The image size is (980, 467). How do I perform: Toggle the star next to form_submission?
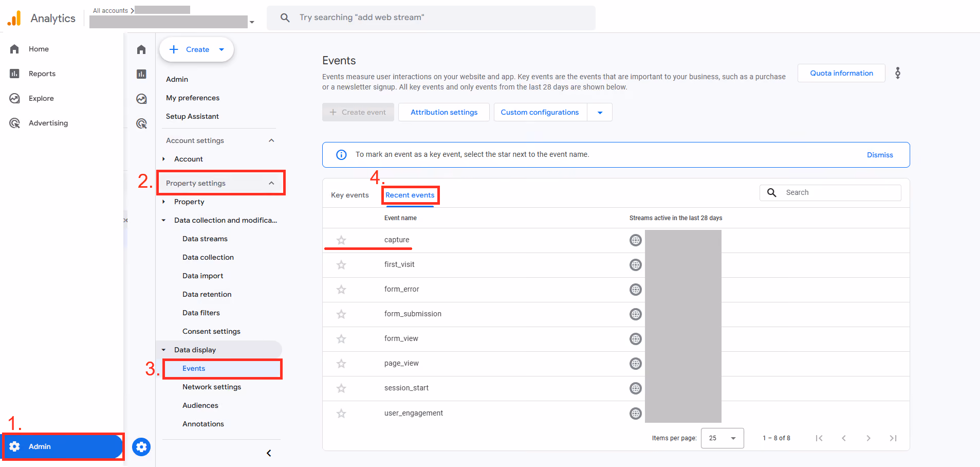pyautogui.click(x=341, y=314)
